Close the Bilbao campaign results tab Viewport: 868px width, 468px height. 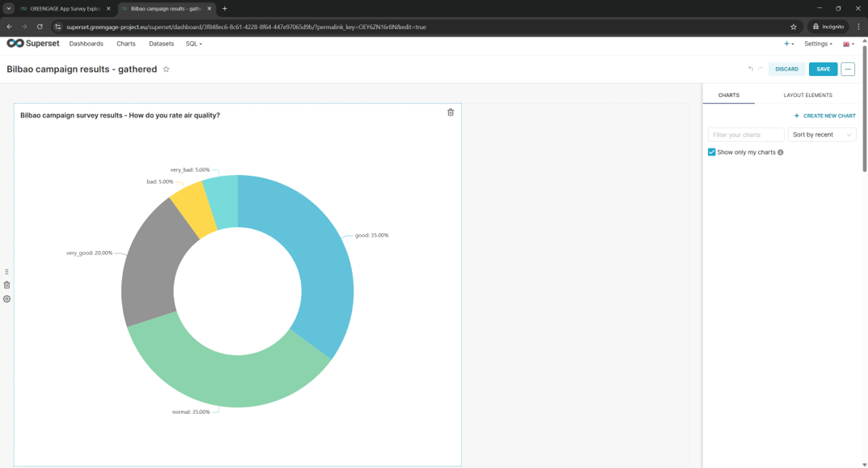point(210,9)
